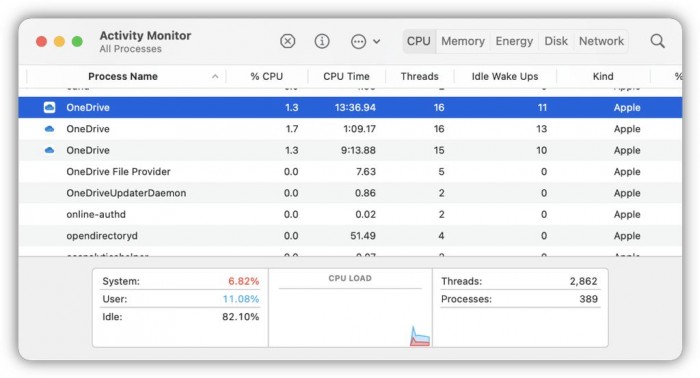Image resolution: width=700 pixels, height=378 pixels.
Task: Sort by the CPU Time column header
Action: (x=346, y=76)
